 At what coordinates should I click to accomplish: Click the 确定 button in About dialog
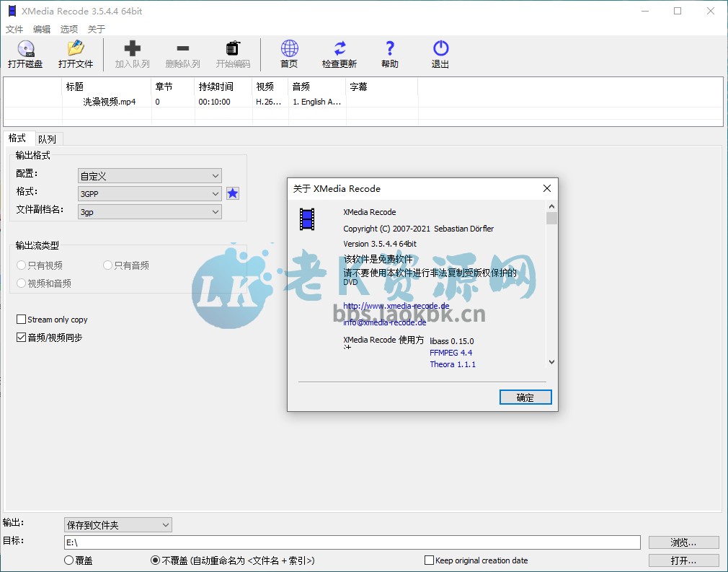[x=525, y=397]
